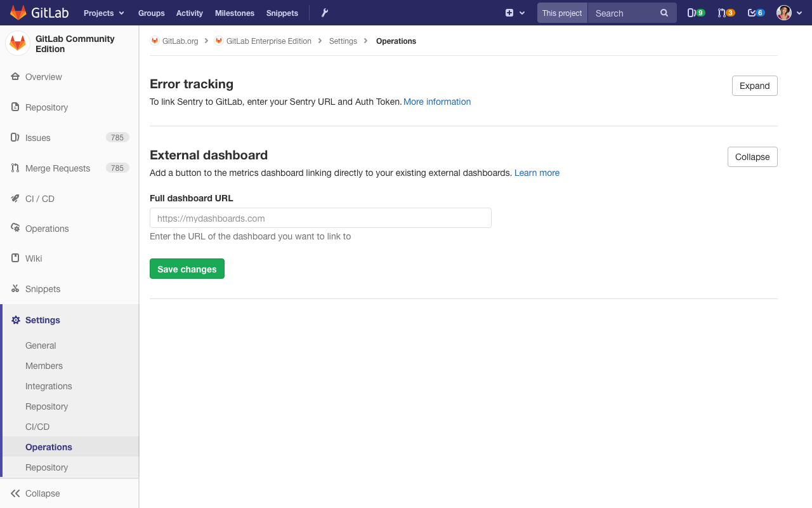Open the Groups menu
Viewport: 812px width, 508px height.
pos(151,13)
